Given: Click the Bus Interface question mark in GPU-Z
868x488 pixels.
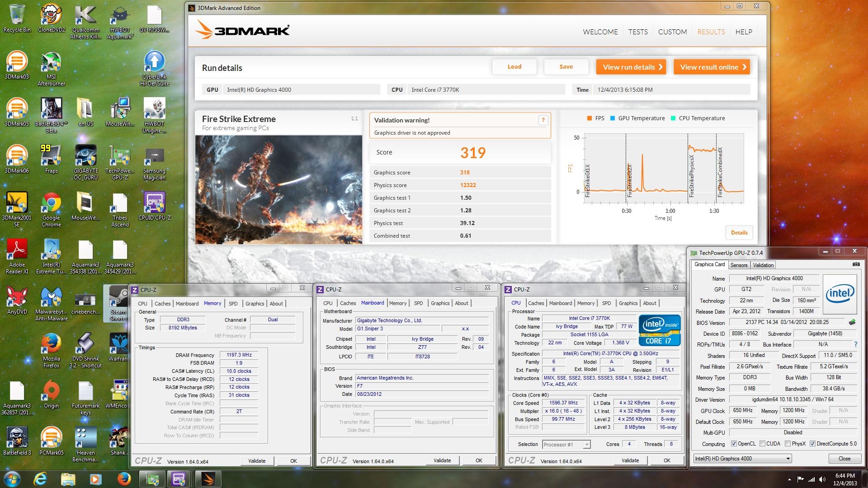Looking at the screenshot, I should pyautogui.click(x=855, y=344).
